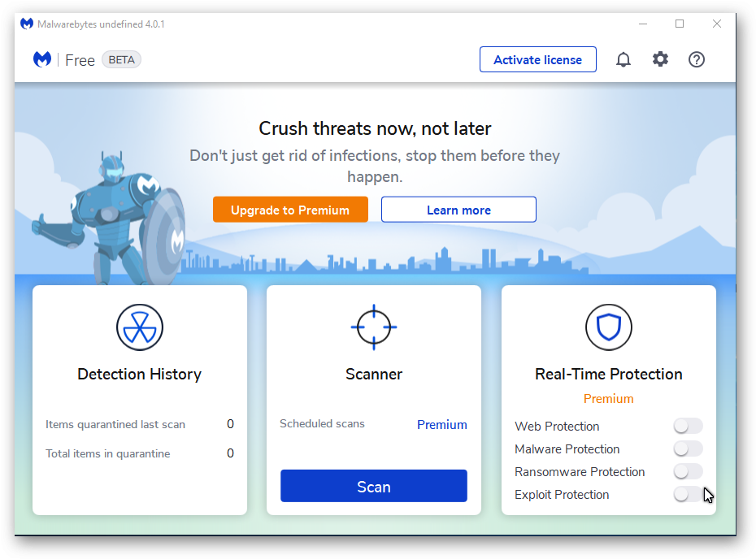The width and height of the screenshot is (756, 559).
Task: Open help with the question mark icon
Action: coord(696,60)
